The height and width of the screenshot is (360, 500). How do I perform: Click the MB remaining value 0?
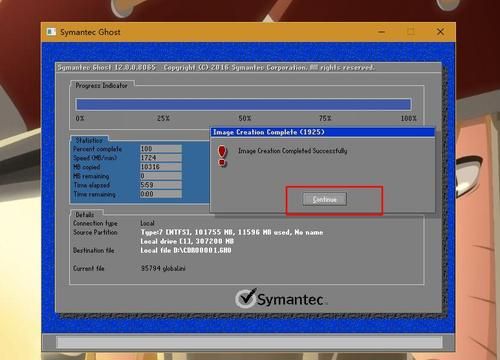[161, 176]
